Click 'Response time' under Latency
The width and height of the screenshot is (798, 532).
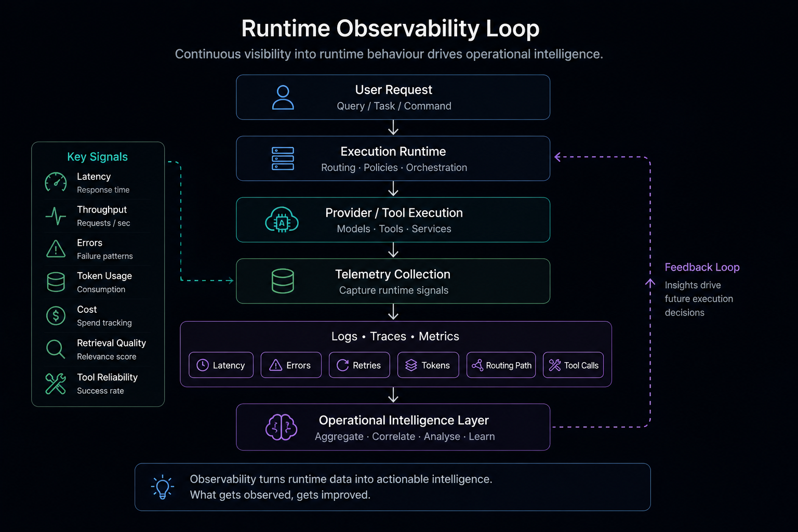click(103, 190)
